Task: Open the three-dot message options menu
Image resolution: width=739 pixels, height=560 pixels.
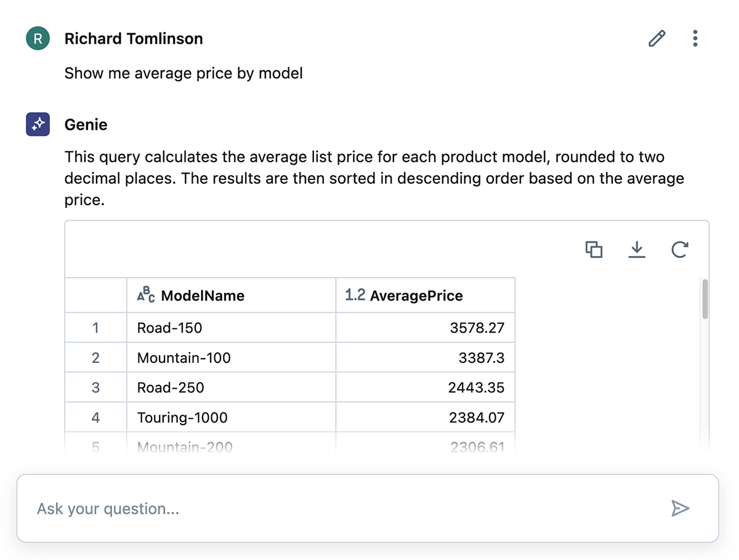Action: [695, 39]
